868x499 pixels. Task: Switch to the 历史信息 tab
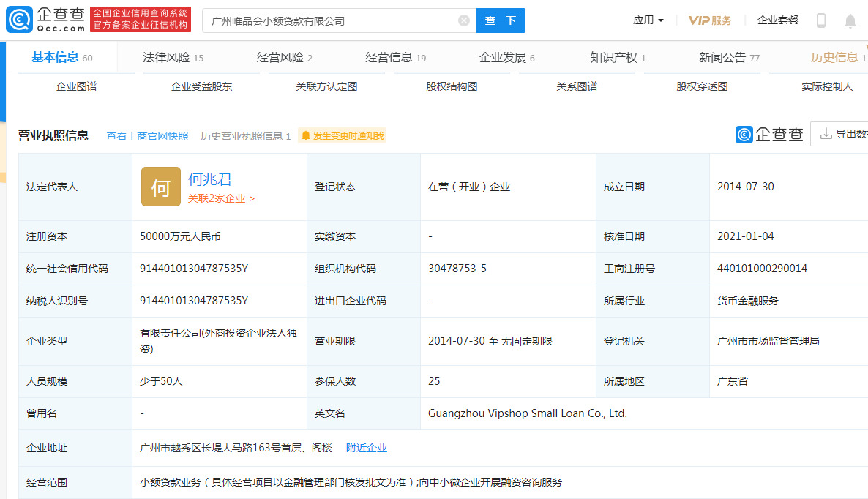tap(839, 58)
